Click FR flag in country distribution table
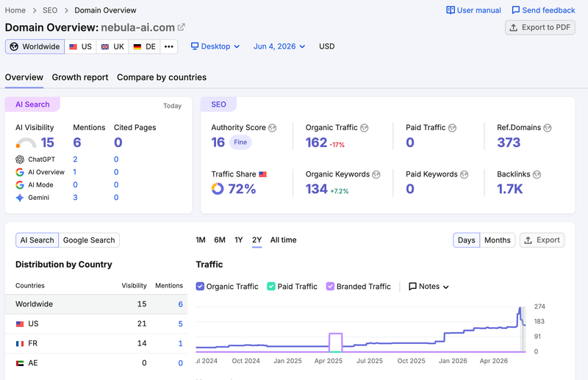588x380 pixels. tap(20, 343)
